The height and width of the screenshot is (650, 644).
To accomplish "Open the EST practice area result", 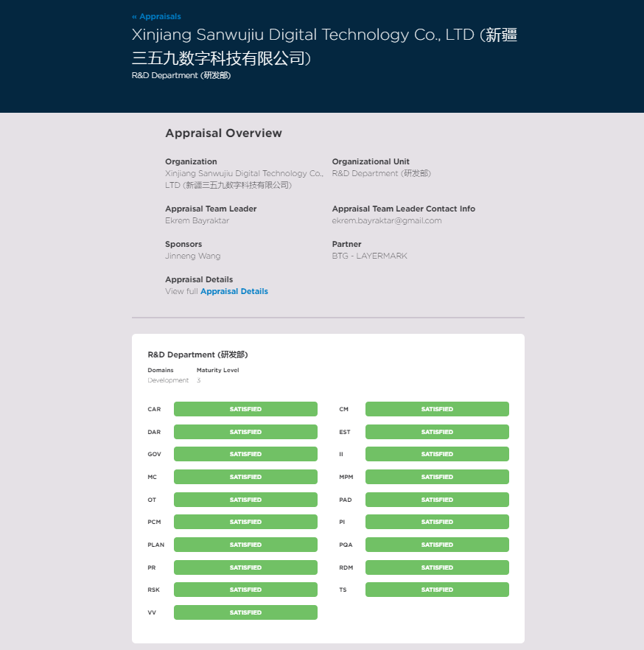I will (437, 432).
